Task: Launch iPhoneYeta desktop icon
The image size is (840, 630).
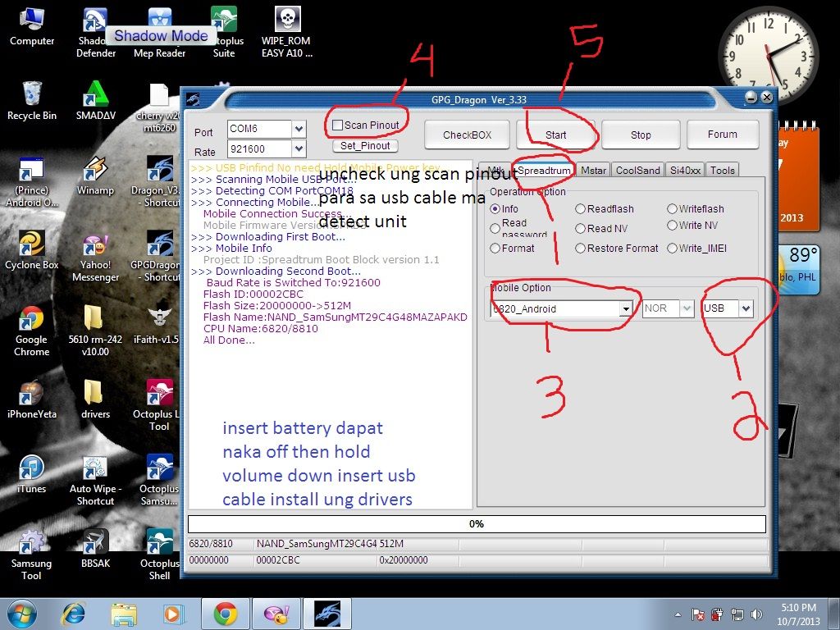Action: pos(32,399)
